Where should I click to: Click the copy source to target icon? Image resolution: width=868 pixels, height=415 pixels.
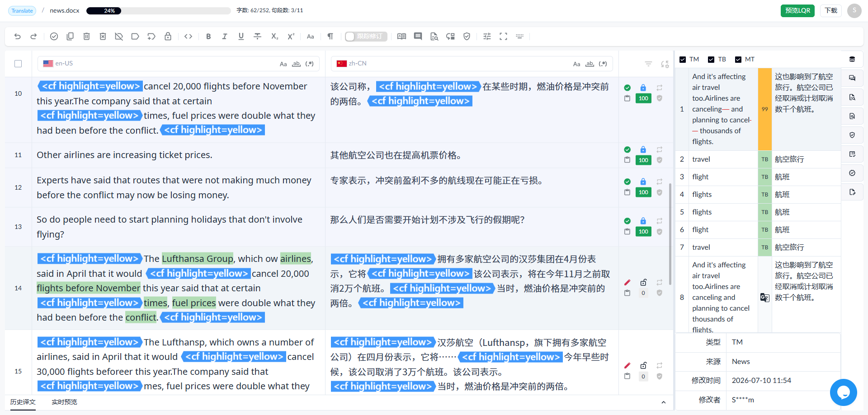(70, 37)
